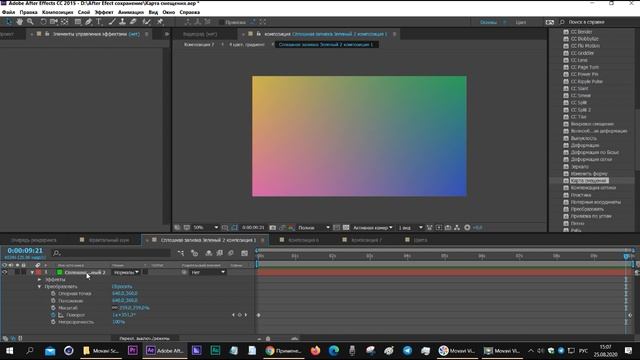Open the viewer resolution quality dropdown
640x360 pixels.
point(313,227)
